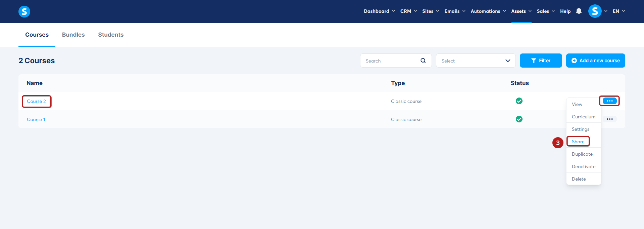Open the Help link
This screenshot has height=229, width=644.
(x=565, y=11)
